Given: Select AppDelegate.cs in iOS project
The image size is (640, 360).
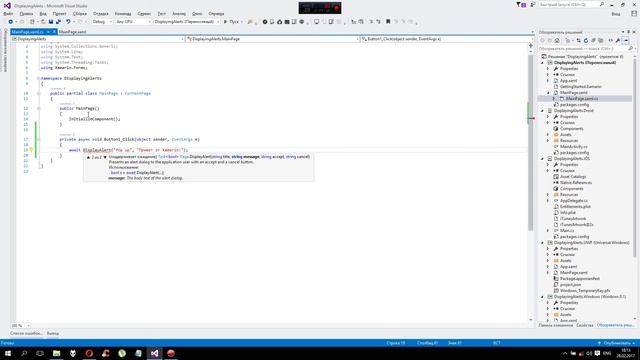Looking at the screenshot, I should coord(574,201).
